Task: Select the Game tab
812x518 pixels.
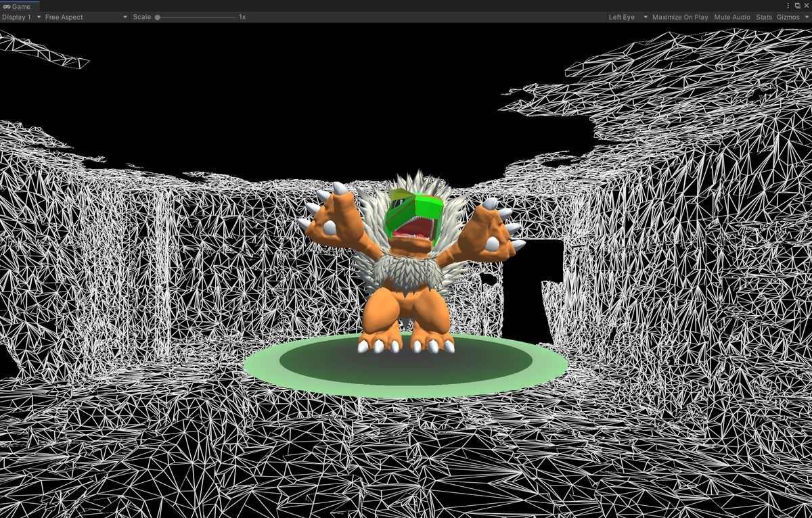Action: [20, 5]
